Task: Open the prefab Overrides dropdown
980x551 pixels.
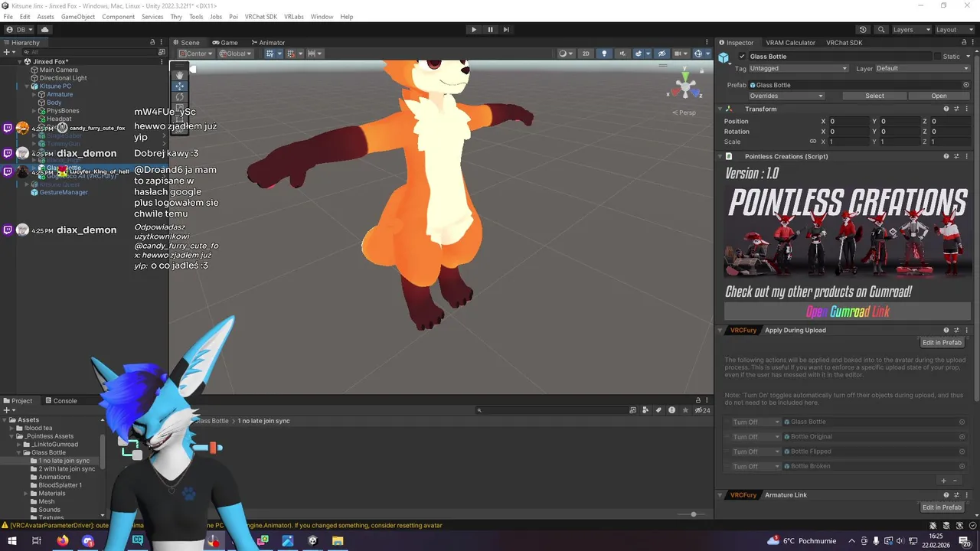Action: 786,96
